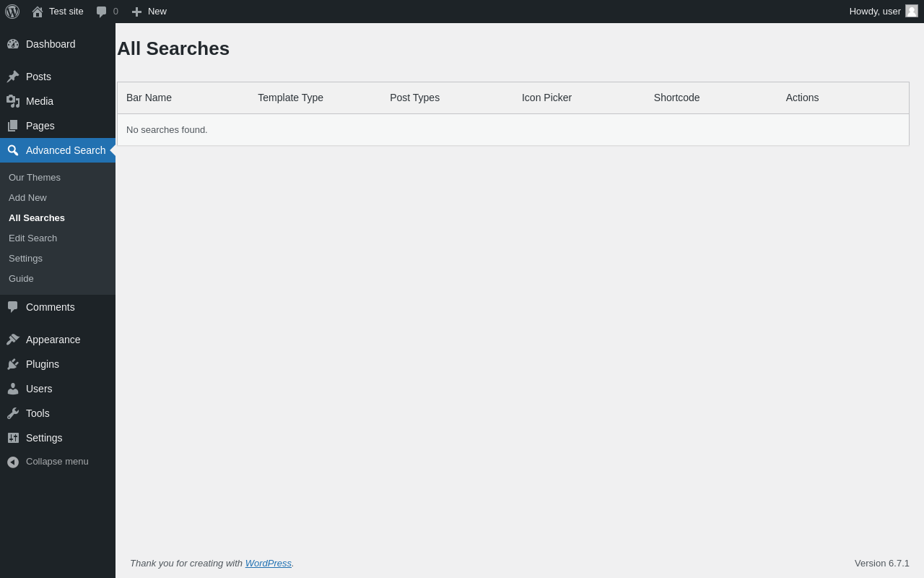Click the plus icon beside New
Screen dimensions: 924x578
point(136,12)
